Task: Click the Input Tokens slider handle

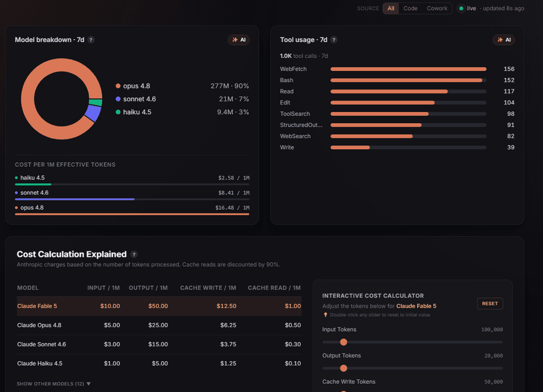Action: pos(343,342)
